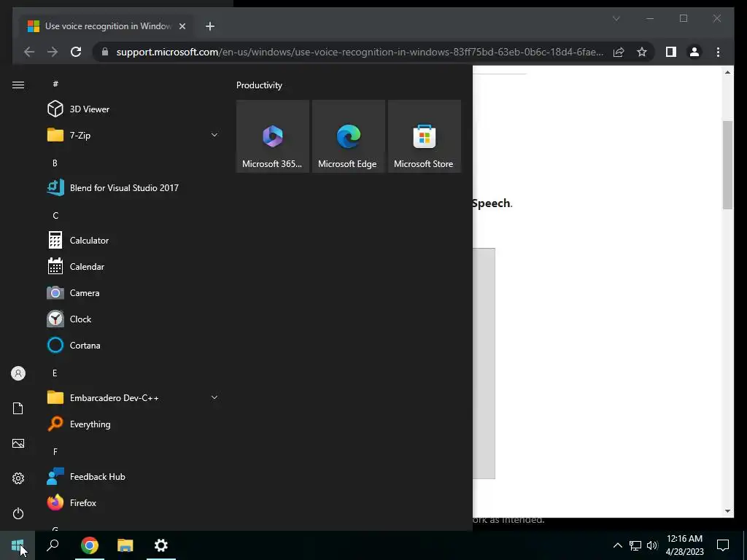
Task: Open Feedback Hub
Action: coord(133,477)
